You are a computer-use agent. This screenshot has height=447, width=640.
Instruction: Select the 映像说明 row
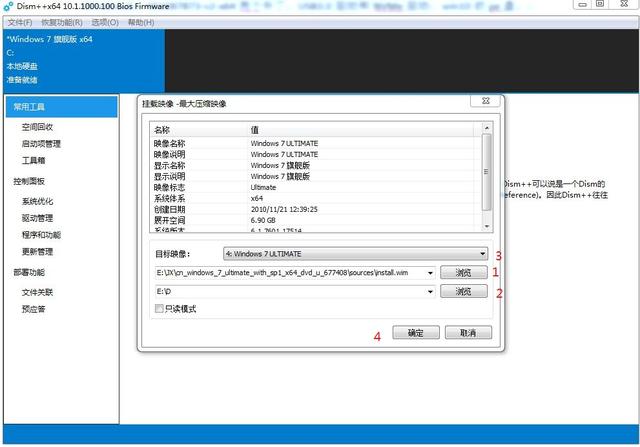click(316, 154)
